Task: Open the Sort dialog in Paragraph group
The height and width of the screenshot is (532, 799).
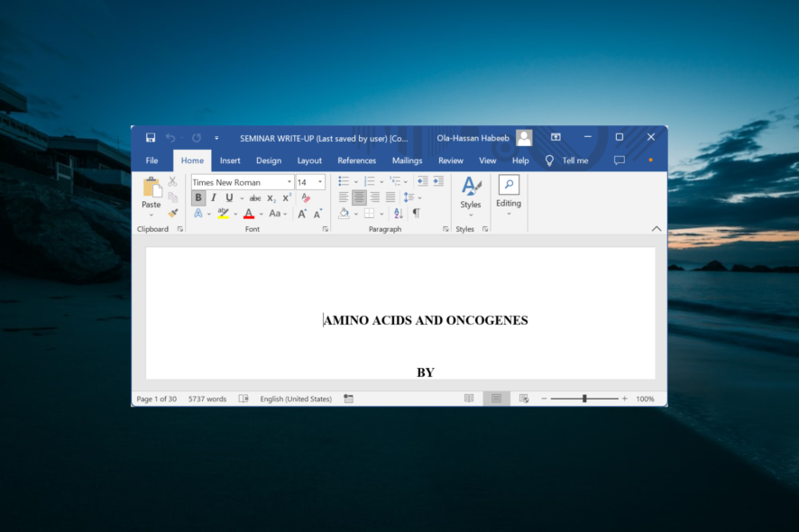Action: [x=397, y=213]
